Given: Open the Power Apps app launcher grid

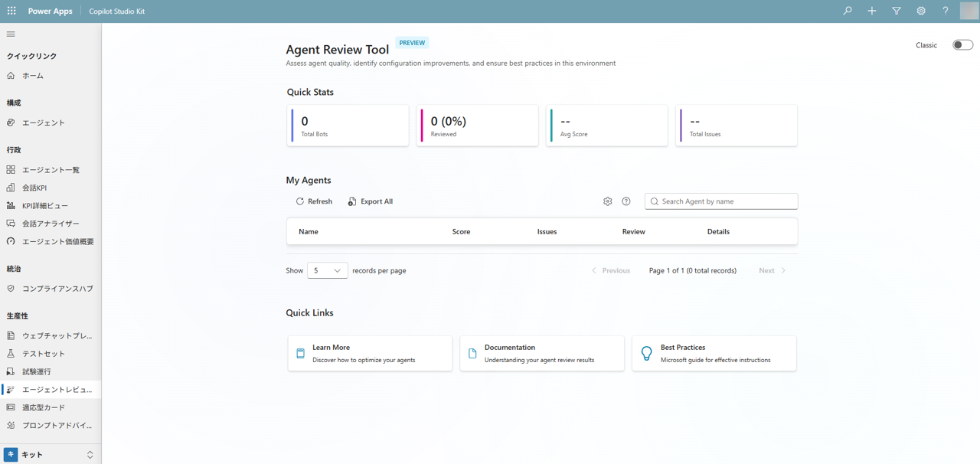Looking at the screenshot, I should pos(11,11).
